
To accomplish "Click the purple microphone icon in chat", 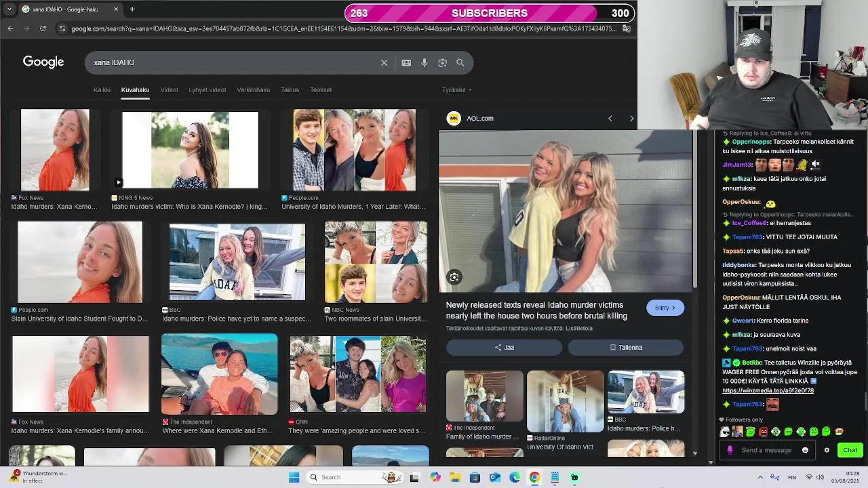I will tap(730, 450).
